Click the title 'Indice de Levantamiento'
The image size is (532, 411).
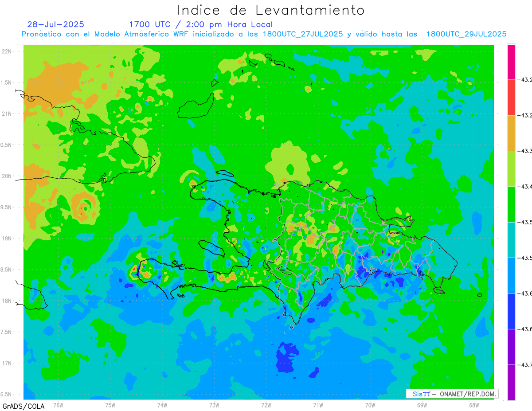tap(270, 10)
